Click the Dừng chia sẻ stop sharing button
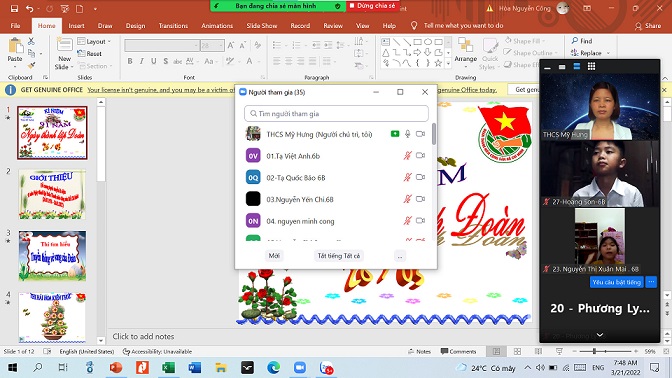The height and width of the screenshot is (378, 672). [372, 6]
